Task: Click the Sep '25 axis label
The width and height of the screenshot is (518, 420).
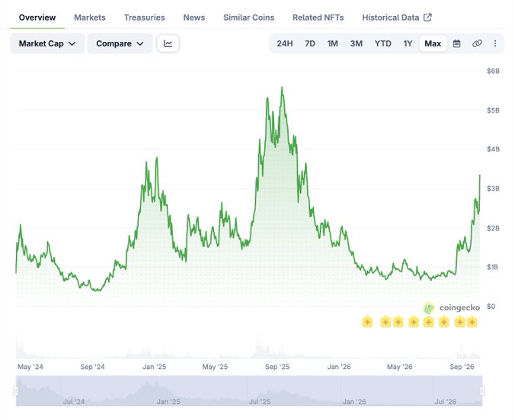Action: pos(277,367)
